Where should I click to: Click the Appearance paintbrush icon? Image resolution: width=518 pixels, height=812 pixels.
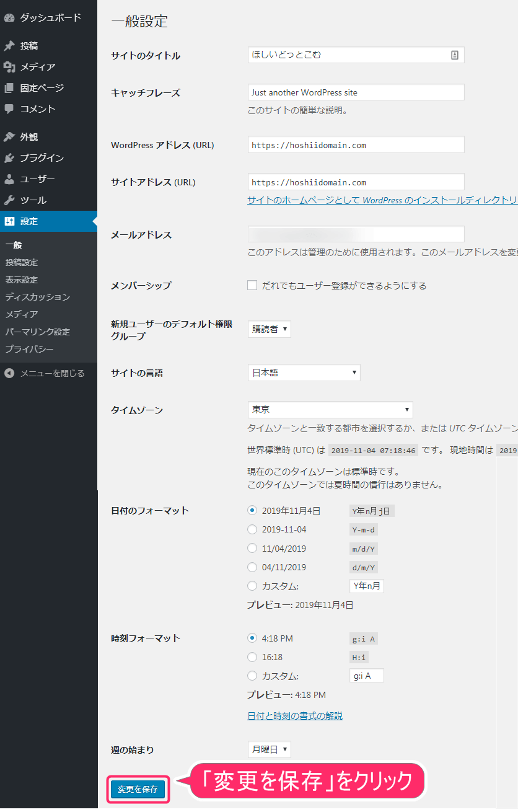coord(9,137)
